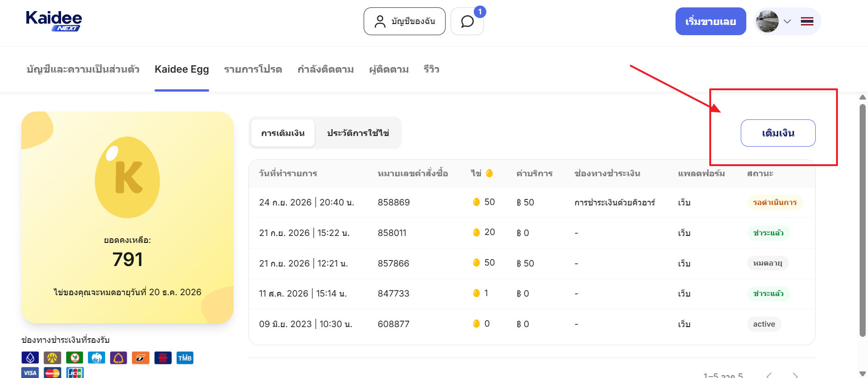Click the Mastercard payment icon
This screenshot has width=868, height=378.
click(x=52, y=372)
